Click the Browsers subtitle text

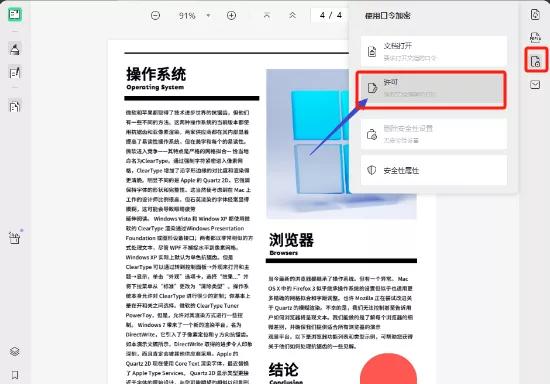283,253
